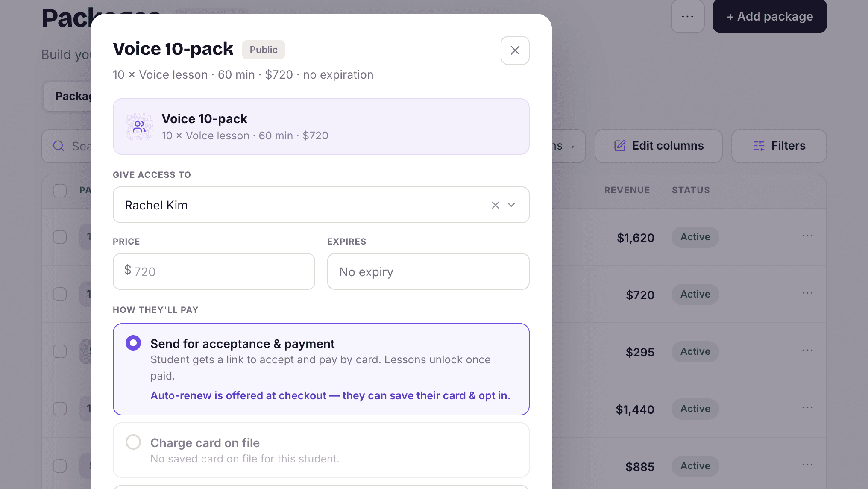868x489 pixels.
Task: Select the Charge card on file option
Action: (x=321, y=450)
